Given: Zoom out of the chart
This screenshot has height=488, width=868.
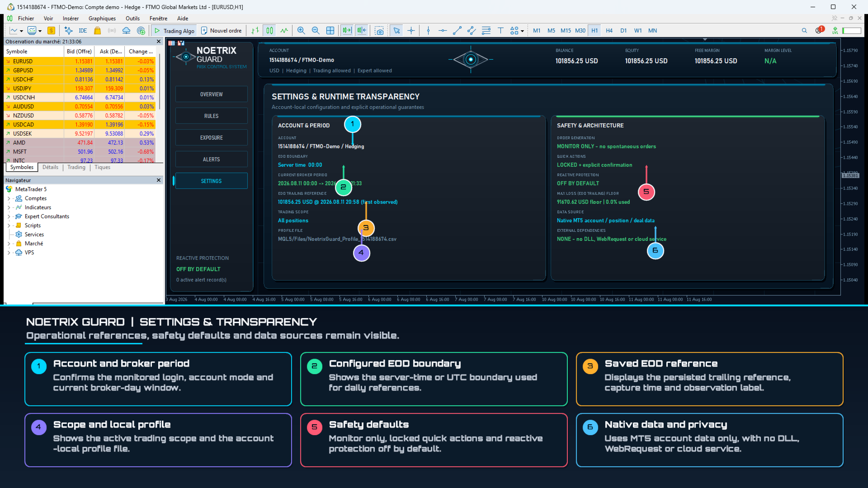Looking at the screenshot, I should click(316, 31).
